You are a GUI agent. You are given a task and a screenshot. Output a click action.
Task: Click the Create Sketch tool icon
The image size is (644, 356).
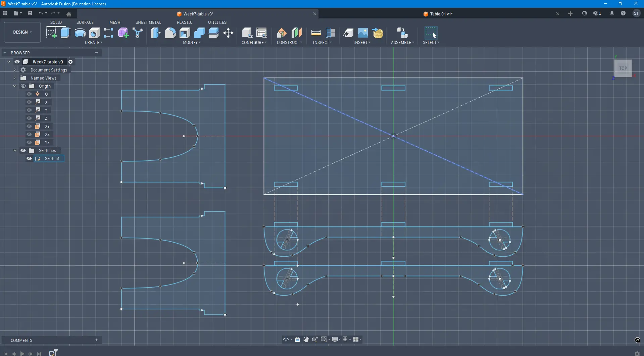[x=51, y=33]
